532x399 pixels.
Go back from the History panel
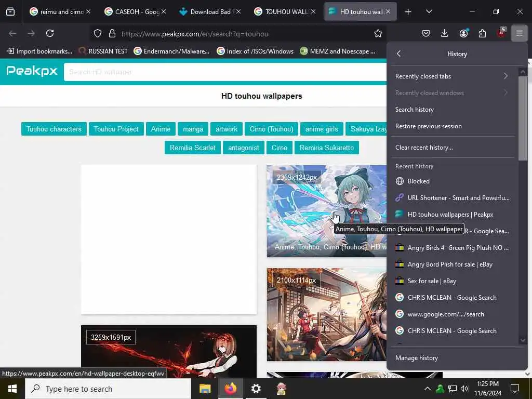(398, 54)
